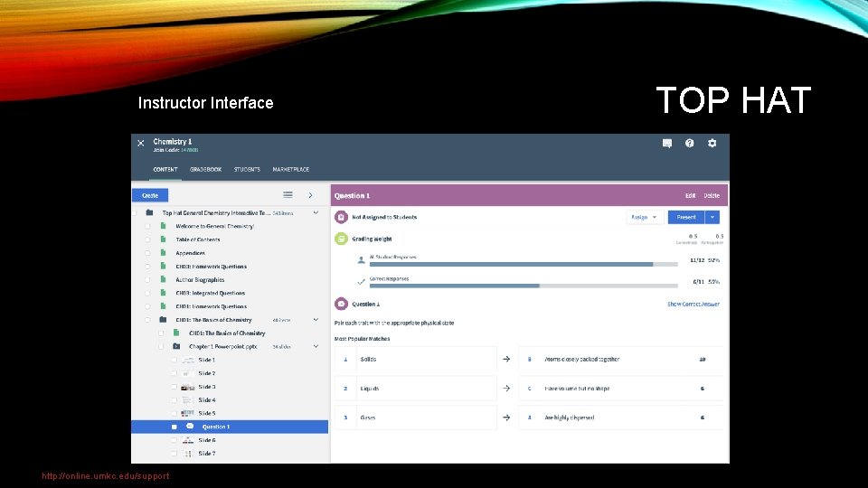Open the Assign dropdown

click(644, 218)
